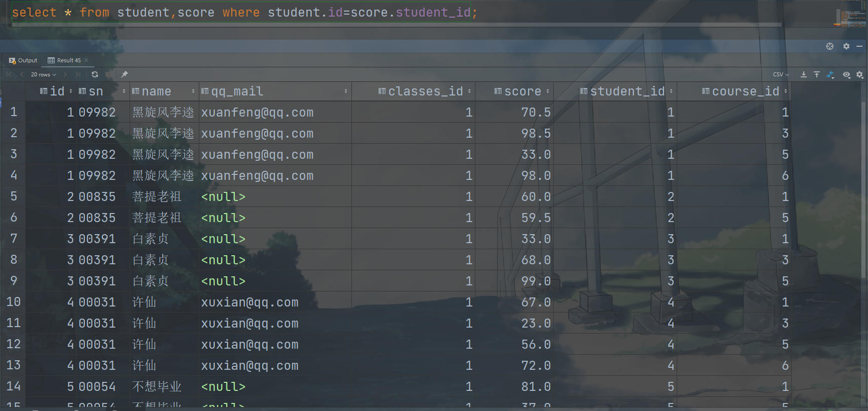Click the upload arrow icon in result toolbar
This screenshot has width=868, height=411.
click(817, 74)
